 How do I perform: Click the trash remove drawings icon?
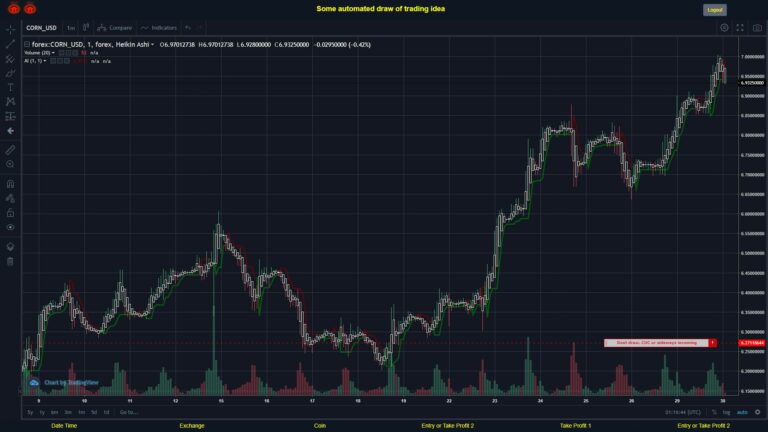point(10,261)
